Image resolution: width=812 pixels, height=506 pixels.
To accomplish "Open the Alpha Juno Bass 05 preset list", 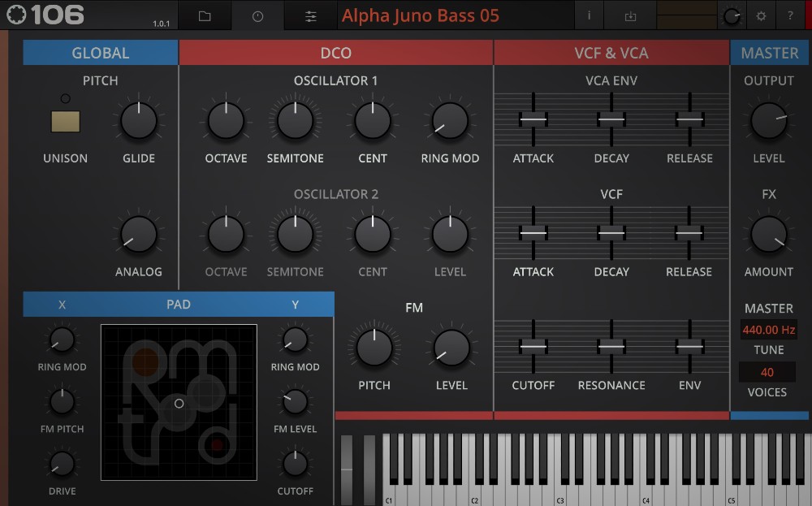I will 420,15.
